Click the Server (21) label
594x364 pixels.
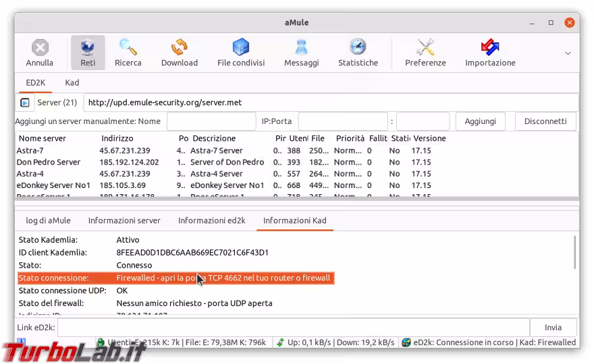click(57, 102)
